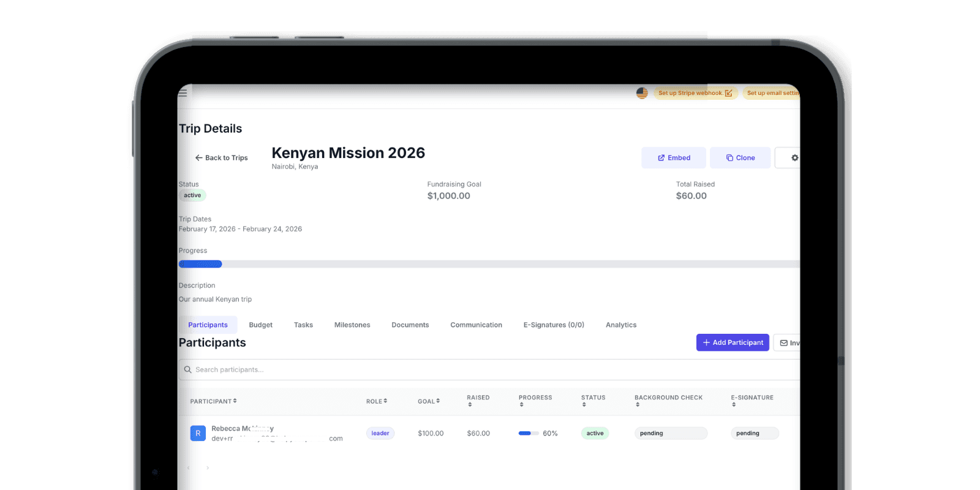980x490 pixels.
Task: Sort by the Participant column
Action: [213, 402]
